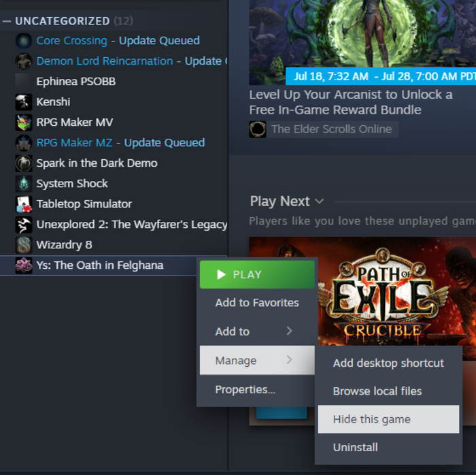Expand the Play Next dropdown chevron
This screenshot has width=476, height=475.
pyautogui.click(x=320, y=201)
